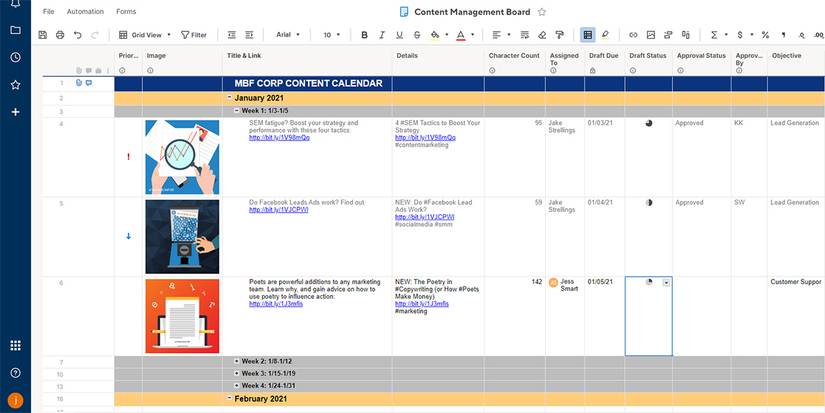Toggle the highlighted Conditional Formatting button
The height and width of the screenshot is (413, 825).
point(588,35)
